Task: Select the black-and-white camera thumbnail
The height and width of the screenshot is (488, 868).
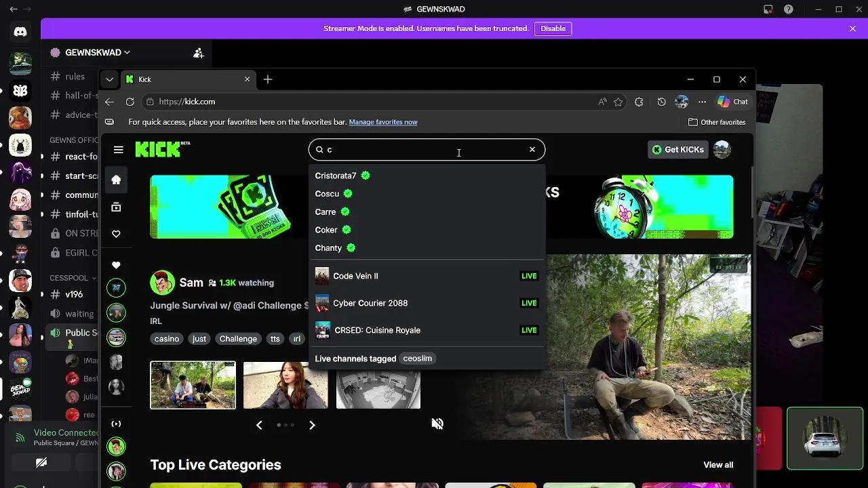Action: 378,385
